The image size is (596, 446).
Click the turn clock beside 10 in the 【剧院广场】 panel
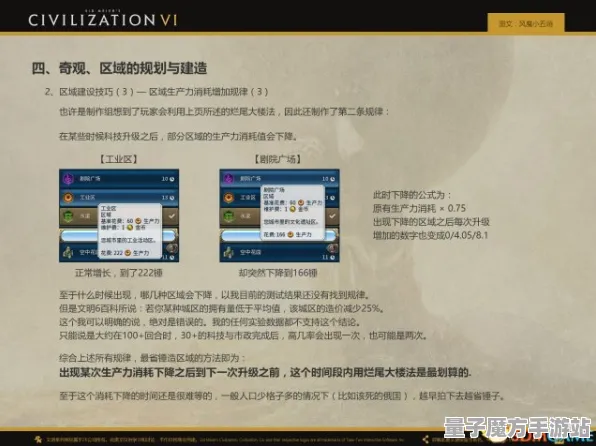[x=333, y=179]
